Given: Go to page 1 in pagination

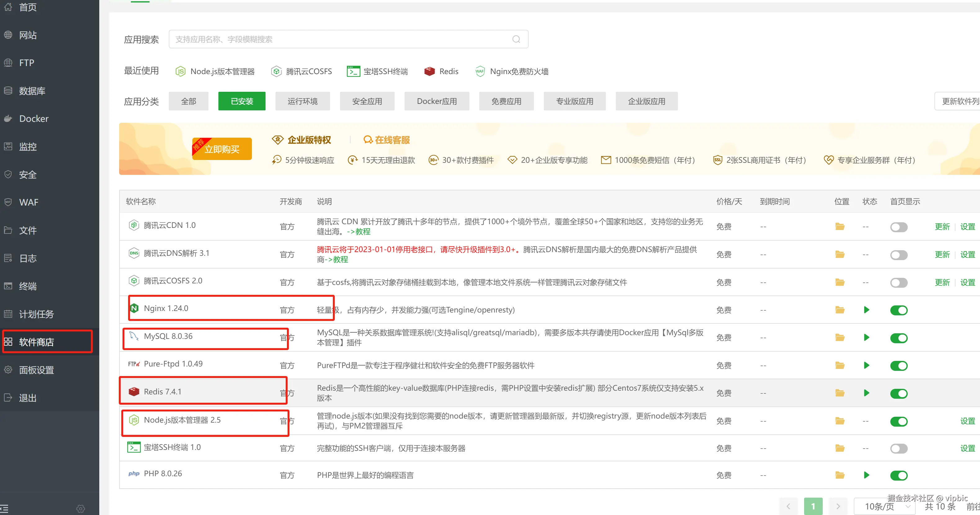Looking at the screenshot, I should [x=813, y=506].
